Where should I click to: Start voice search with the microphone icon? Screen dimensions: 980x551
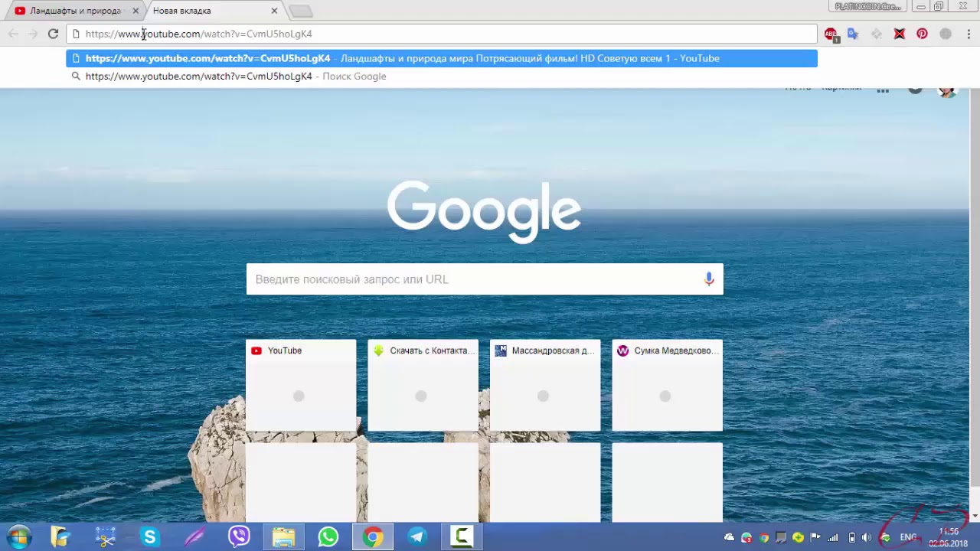pos(709,279)
